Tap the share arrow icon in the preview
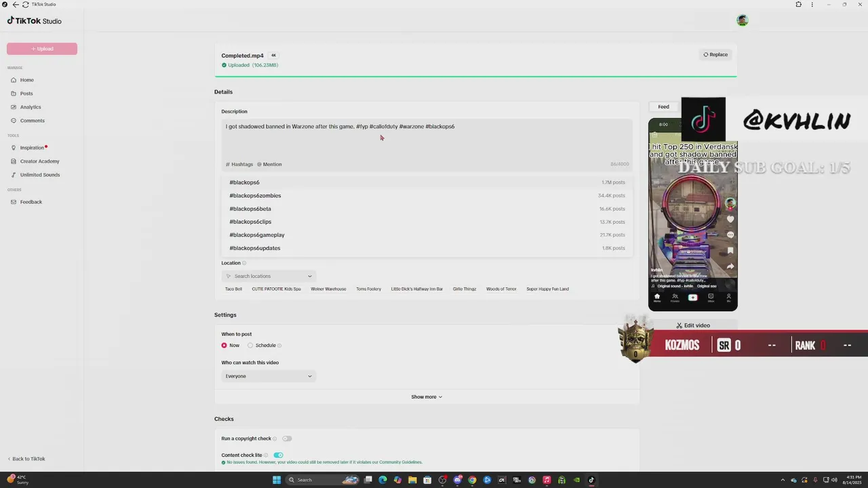 coord(730,266)
